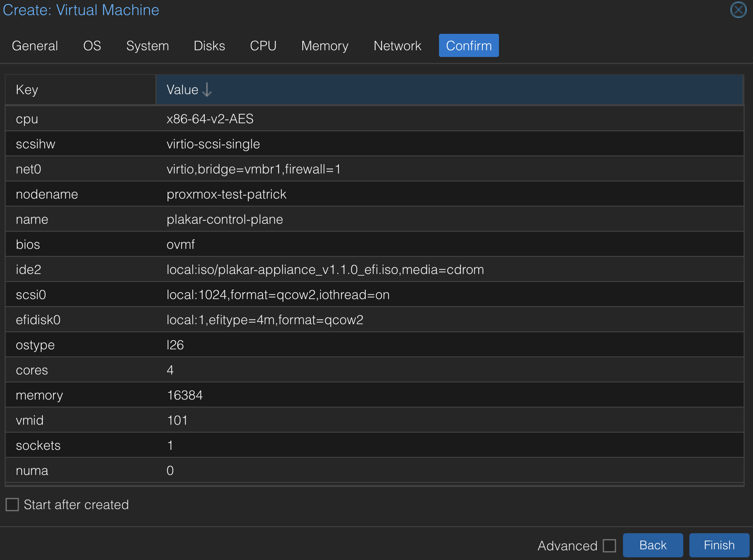Select the cores row key
753x560 pixels.
pyautogui.click(x=32, y=370)
